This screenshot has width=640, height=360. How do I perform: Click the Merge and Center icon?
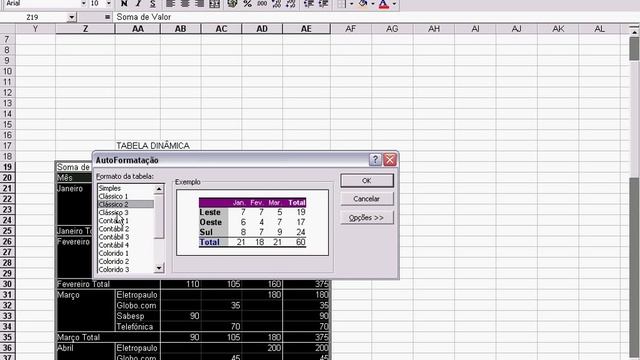214,4
